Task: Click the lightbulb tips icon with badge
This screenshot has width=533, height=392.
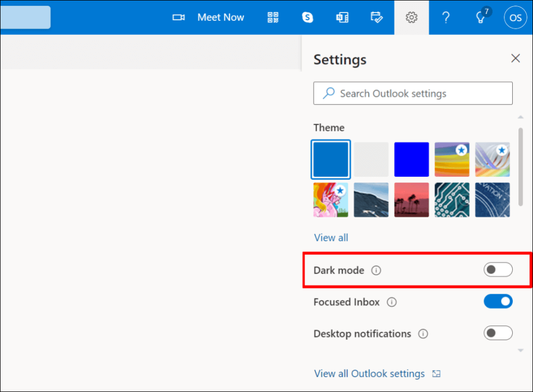Action: [481, 18]
